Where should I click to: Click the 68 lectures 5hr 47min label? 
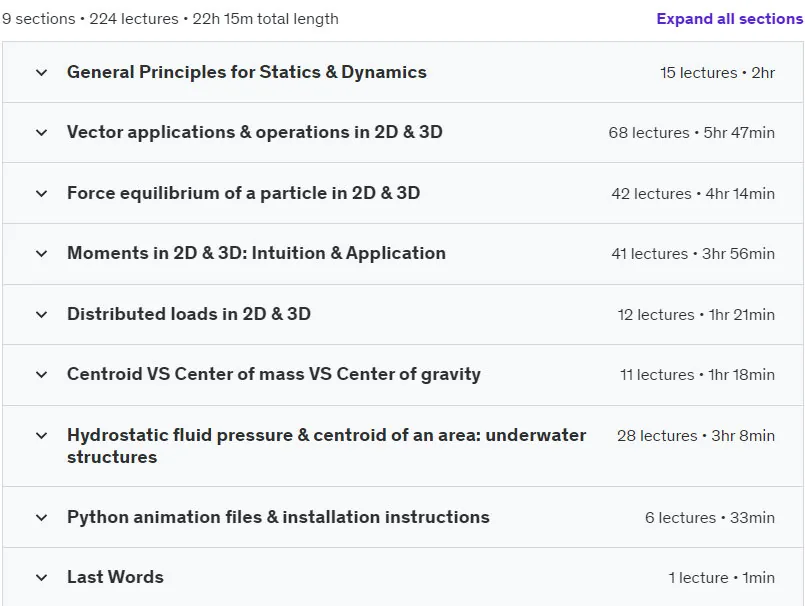[x=692, y=132]
